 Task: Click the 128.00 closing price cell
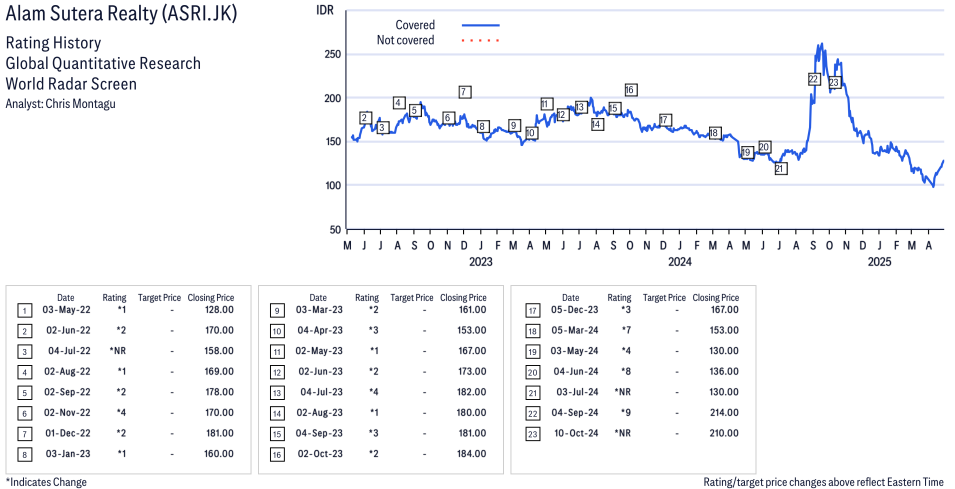point(219,310)
